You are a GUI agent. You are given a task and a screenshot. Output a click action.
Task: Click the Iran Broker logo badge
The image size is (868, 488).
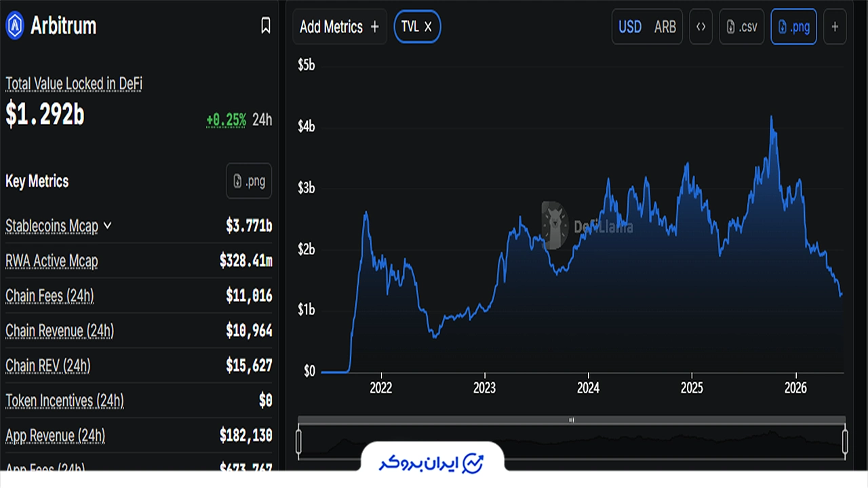click(x=432, y=464)
